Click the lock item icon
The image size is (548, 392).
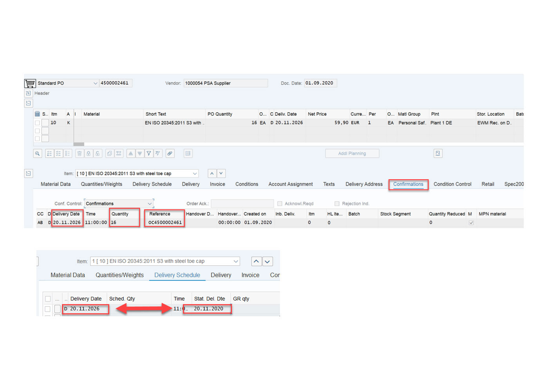coord(88,153)
